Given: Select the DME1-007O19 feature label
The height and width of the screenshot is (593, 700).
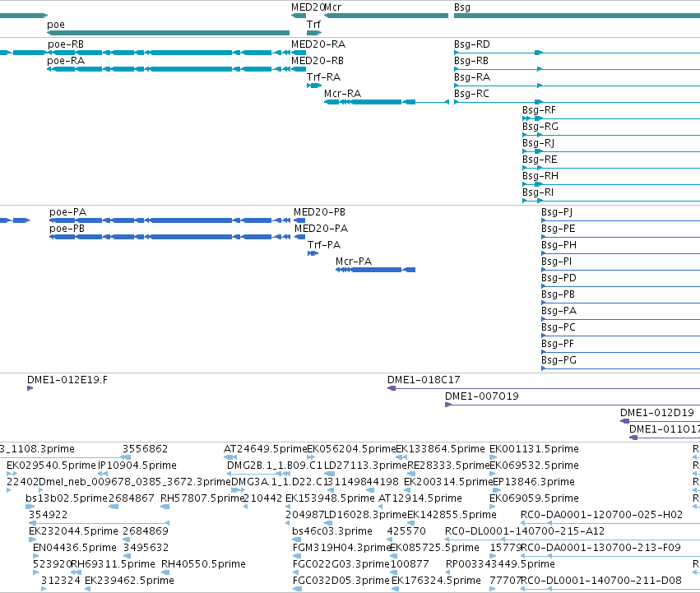Looking at the screenshot, I should 482,396.
